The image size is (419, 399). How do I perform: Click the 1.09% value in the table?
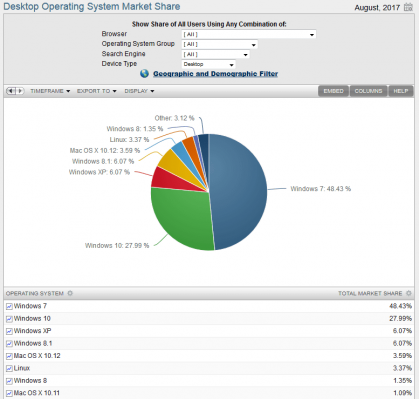pyautogui.click(x=402, y=393)
